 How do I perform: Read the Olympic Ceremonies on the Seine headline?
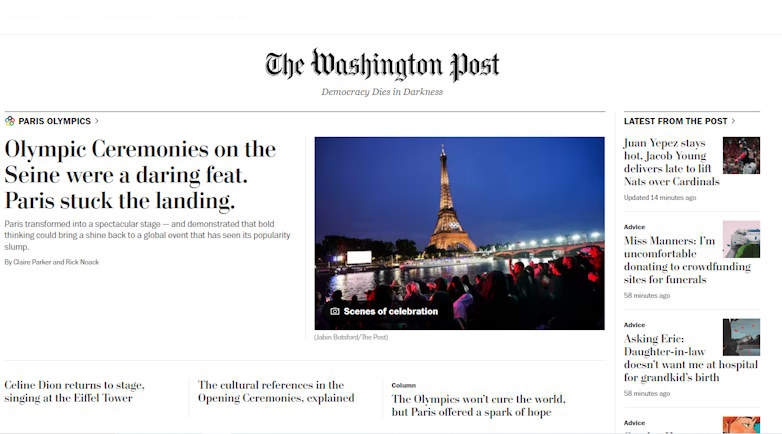coord(140,175)
